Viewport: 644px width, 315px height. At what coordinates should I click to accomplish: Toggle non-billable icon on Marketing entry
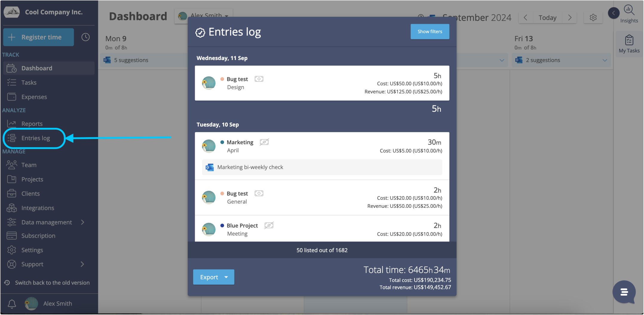264,142
